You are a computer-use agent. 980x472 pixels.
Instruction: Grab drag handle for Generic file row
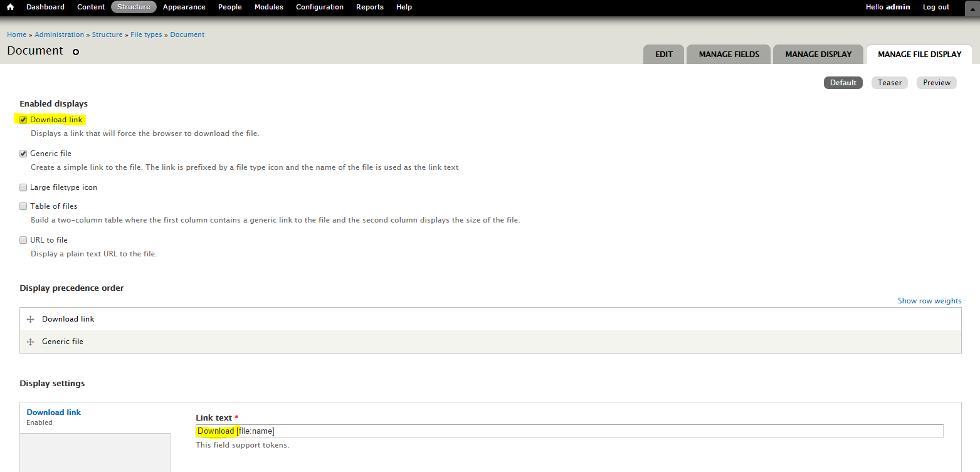[x=30, y=342]
